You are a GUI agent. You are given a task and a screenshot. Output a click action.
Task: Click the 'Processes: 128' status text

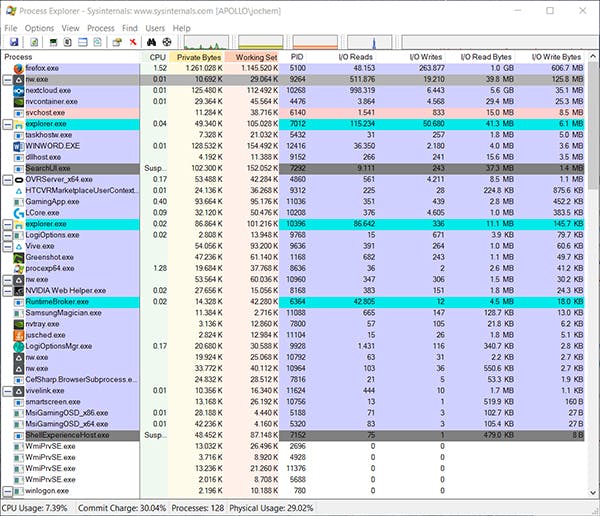(x=197, y=508)
